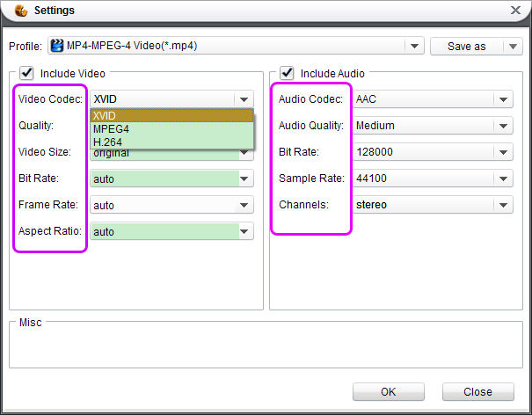
Task: Uncheck the Include Audio checkbox
Action: click(x=287, y=73)
